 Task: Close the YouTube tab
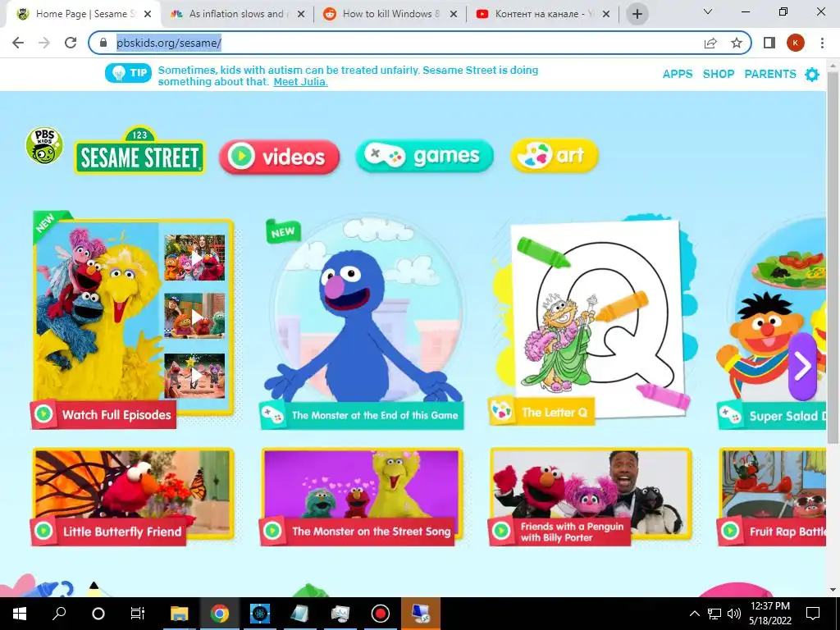[606, 15]
